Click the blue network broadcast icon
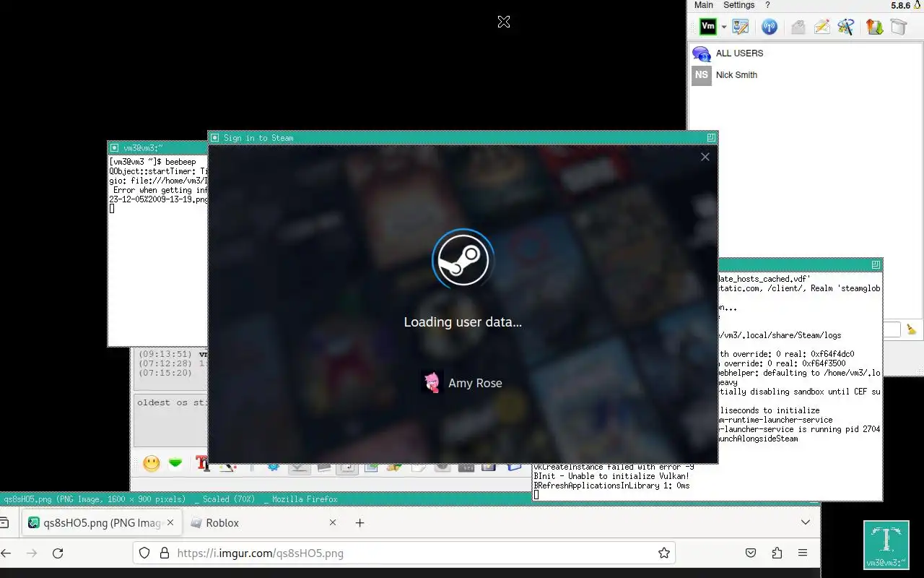924x578 pixels. click(770, 27)
